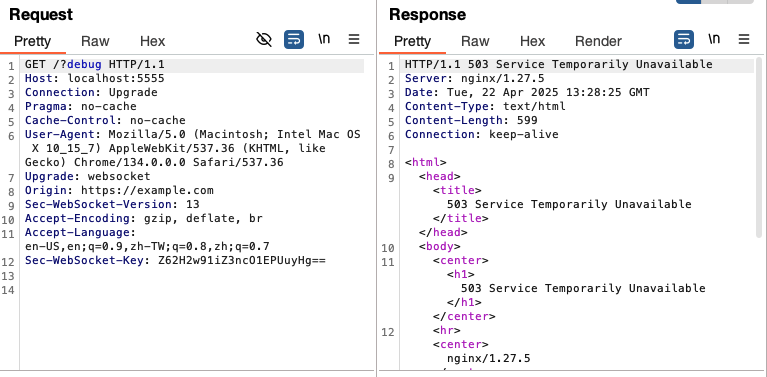Click the Origin header https://example.com value
This screenshot has height=377, width=767.
147,191
